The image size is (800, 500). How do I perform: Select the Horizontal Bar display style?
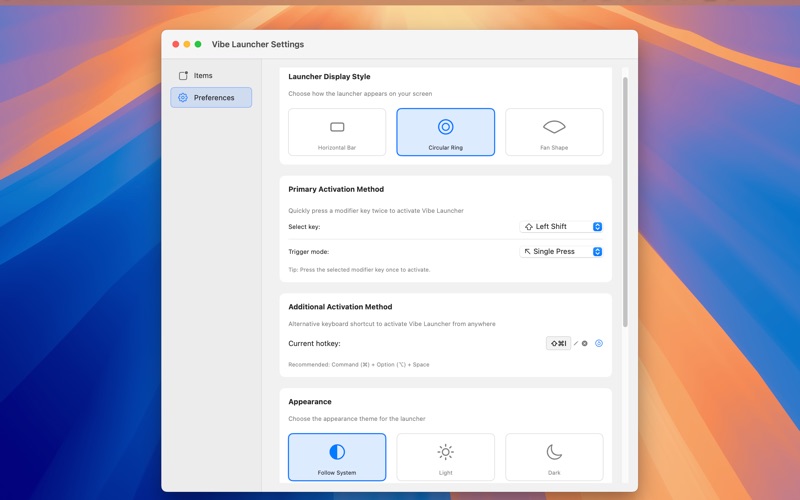tap(337, 132)
